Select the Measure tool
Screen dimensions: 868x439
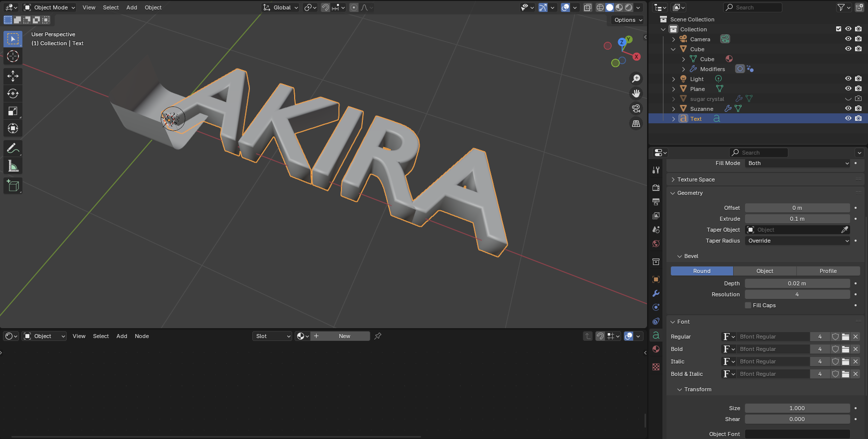[13, 166]
